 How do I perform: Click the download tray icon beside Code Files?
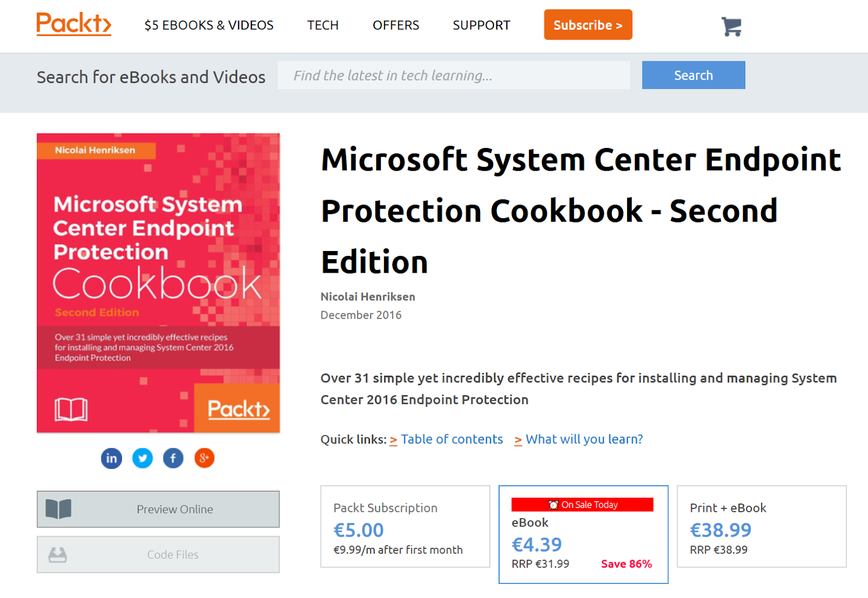(58, 555)
